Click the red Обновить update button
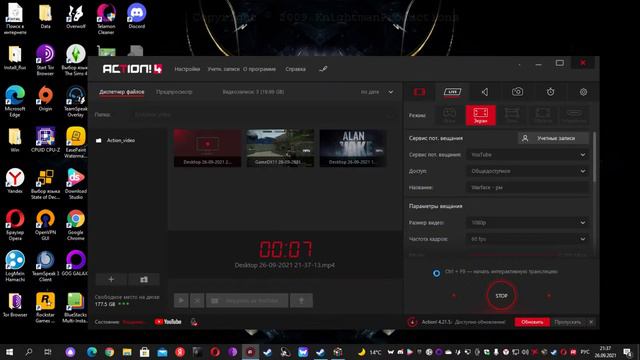Screen dimensions: 640x360 (x=532, y=322)
